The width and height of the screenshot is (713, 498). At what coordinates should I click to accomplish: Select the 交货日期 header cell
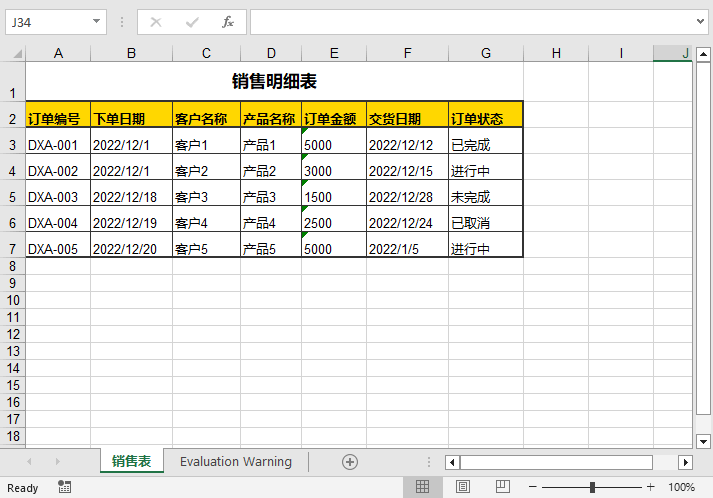pos(407,114)
